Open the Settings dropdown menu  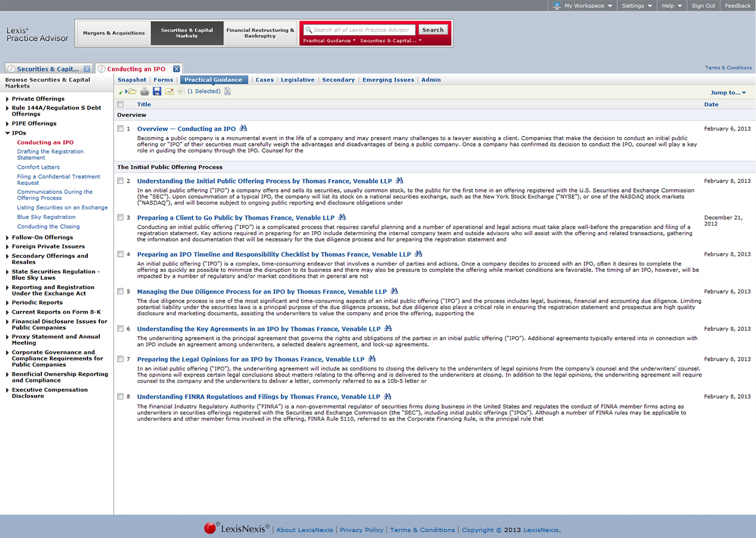[636, 5]
